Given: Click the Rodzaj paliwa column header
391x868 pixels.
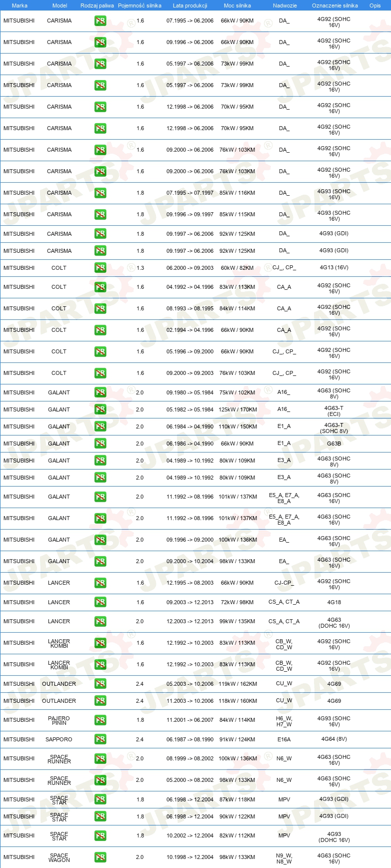Looking at the screenshot, I should tap(97, 6).
